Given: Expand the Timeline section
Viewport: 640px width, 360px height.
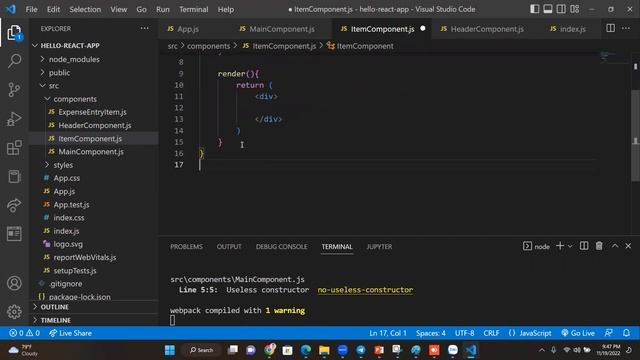Looking at the screenshot, I should coord(94,320).
